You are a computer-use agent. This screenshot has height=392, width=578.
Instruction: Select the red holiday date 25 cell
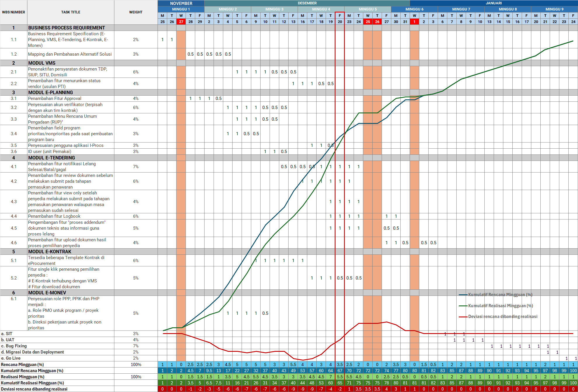pyautogui.click(x=368, y=22)
